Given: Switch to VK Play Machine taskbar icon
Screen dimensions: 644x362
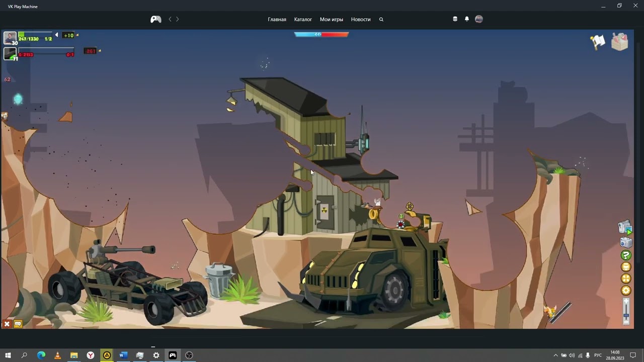Looking at the screenshot, I should pyautogui.click(x=173, y=355).
